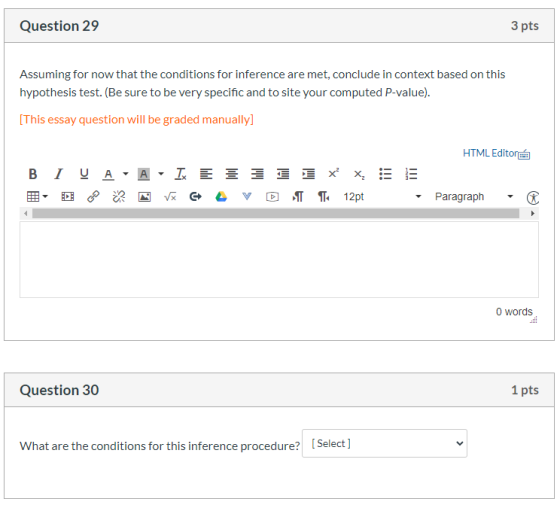The width and height of the screenshot is (560, 505).
Task: Click the blue V Vimeo icon
Action: (246, 196)
